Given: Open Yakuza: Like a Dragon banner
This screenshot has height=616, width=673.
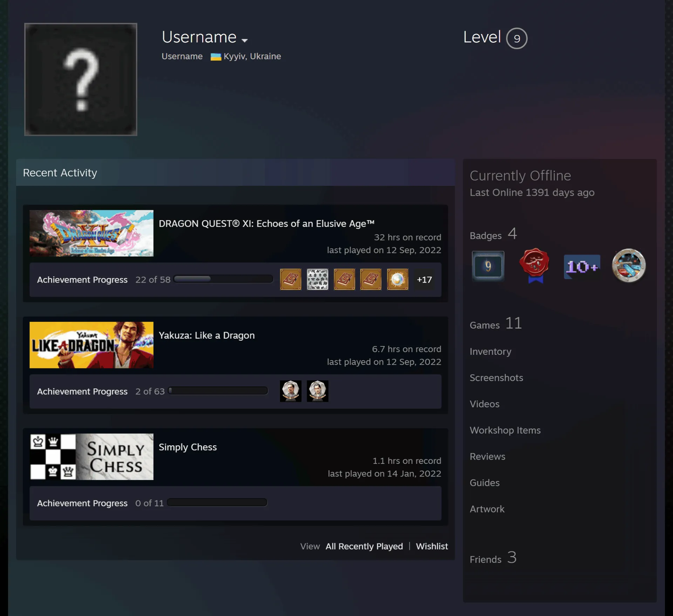Looking at the screenshot, I should [91, 345].
